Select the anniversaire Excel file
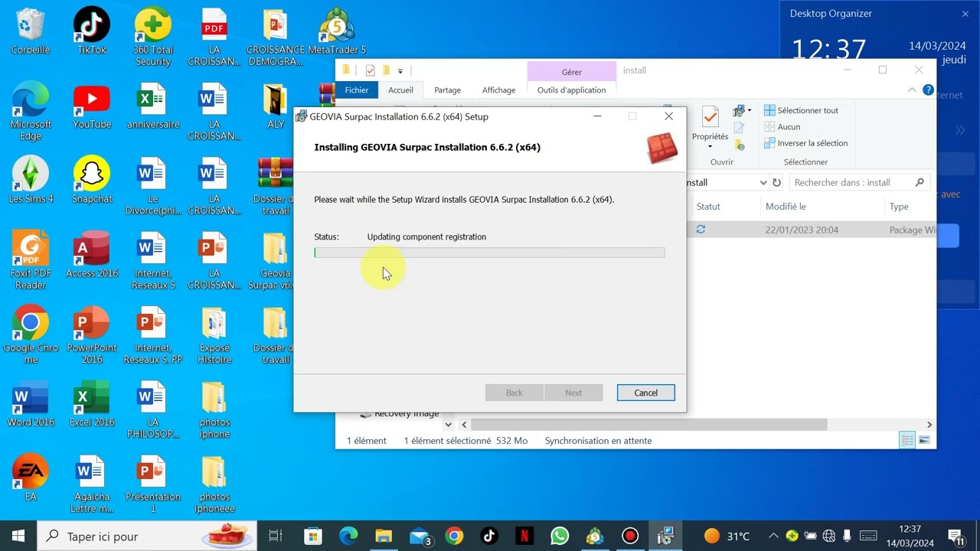The width and height of the screenshot is (980, 551). pyautogui.click(x=153, y=107)
